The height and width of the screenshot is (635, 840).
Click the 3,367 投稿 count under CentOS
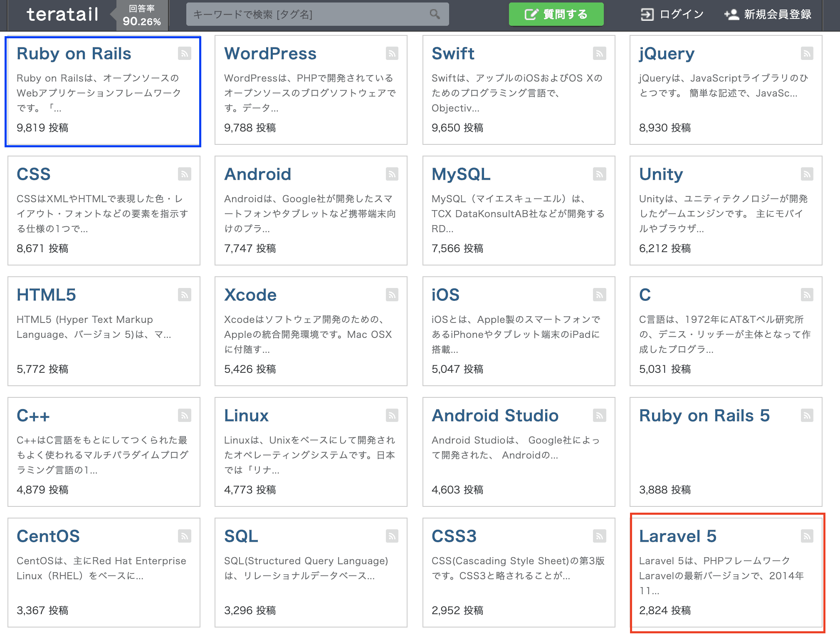(42, 610)
